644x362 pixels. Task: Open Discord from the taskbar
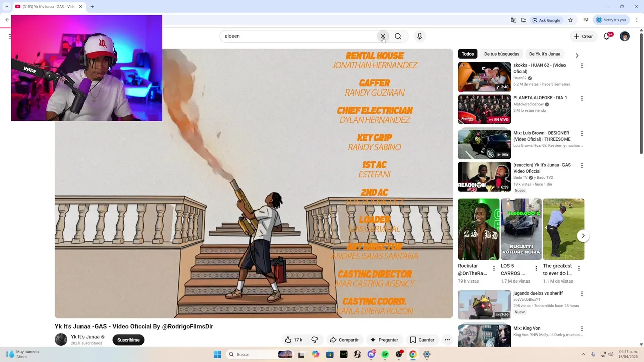tap(371, 354)
